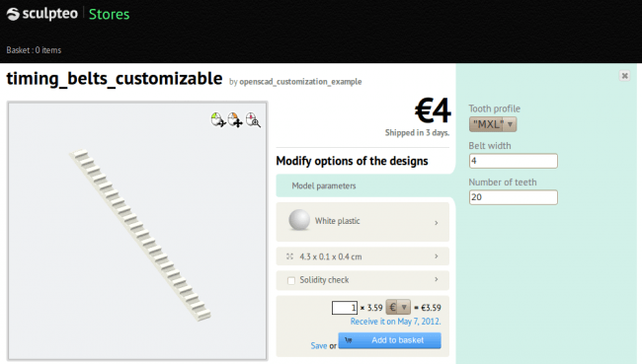Expand the Solidity check row arrow
The width and height of the screenshot is (642, 364).
[x=436, y=279]
